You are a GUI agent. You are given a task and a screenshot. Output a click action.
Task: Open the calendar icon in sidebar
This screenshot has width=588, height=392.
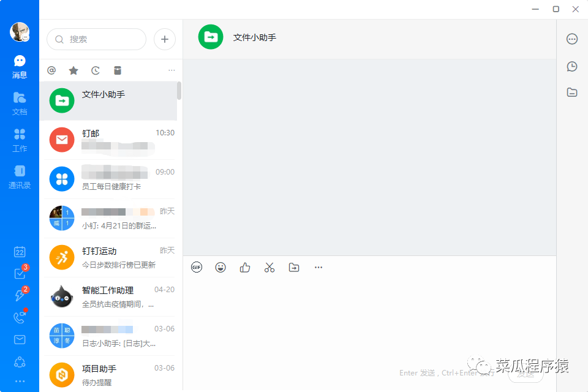pyautogui.click(x=20, y=252)
